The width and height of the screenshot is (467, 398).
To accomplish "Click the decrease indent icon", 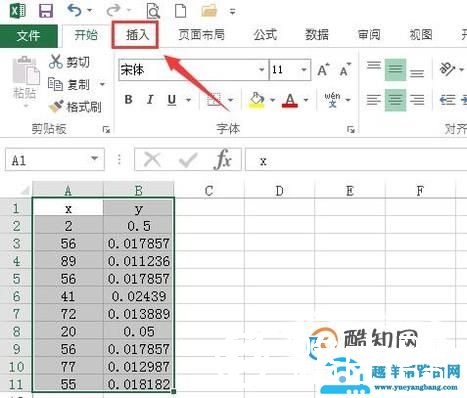I will pos(447,100).
